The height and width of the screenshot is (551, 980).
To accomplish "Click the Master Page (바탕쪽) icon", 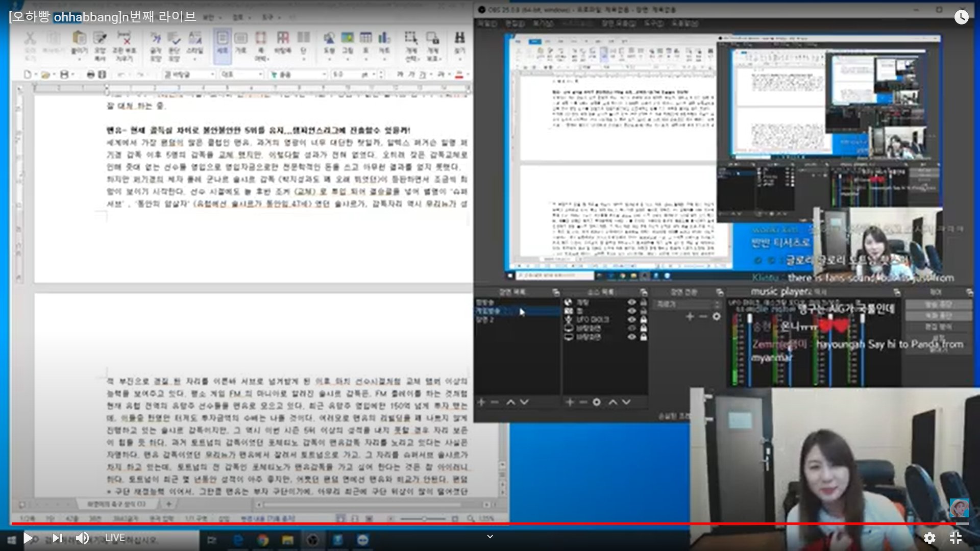I will [x=283, y=38].
